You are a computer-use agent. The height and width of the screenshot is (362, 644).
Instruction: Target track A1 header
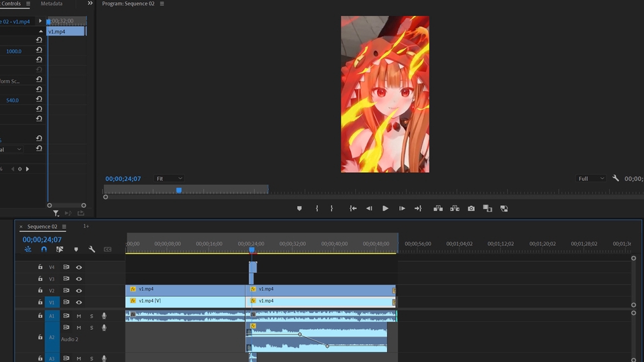52,316
